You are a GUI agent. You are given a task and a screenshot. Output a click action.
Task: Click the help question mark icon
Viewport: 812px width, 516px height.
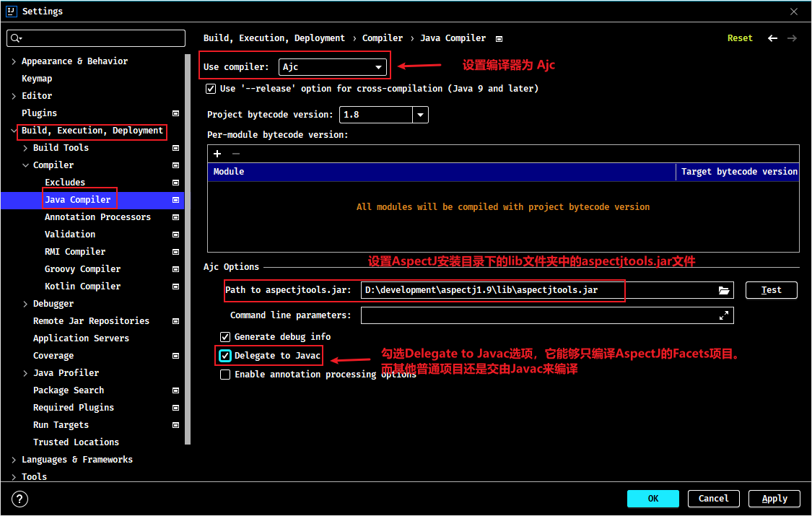(x=19, y=499)
